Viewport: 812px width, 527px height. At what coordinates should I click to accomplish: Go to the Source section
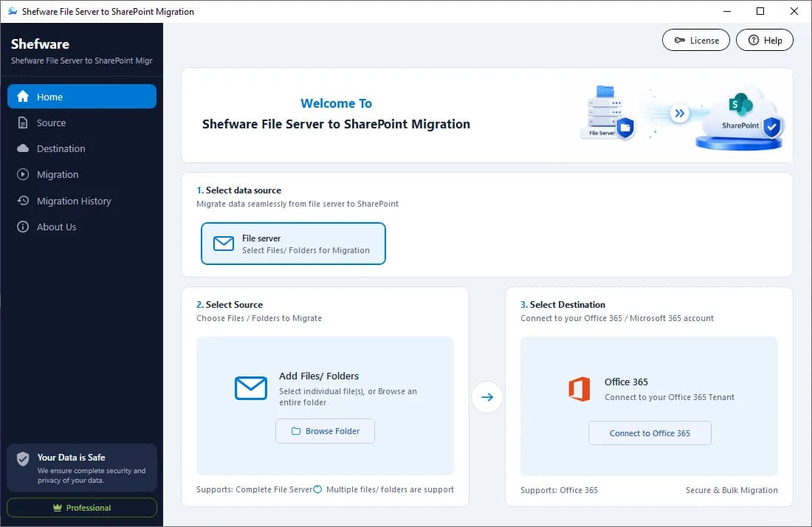point(82,123)
